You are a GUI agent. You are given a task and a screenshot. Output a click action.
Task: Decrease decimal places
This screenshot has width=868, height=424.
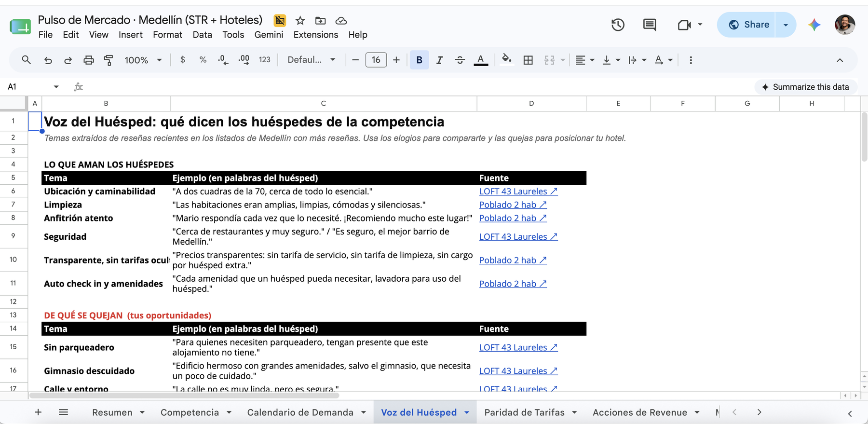[223, 60]
